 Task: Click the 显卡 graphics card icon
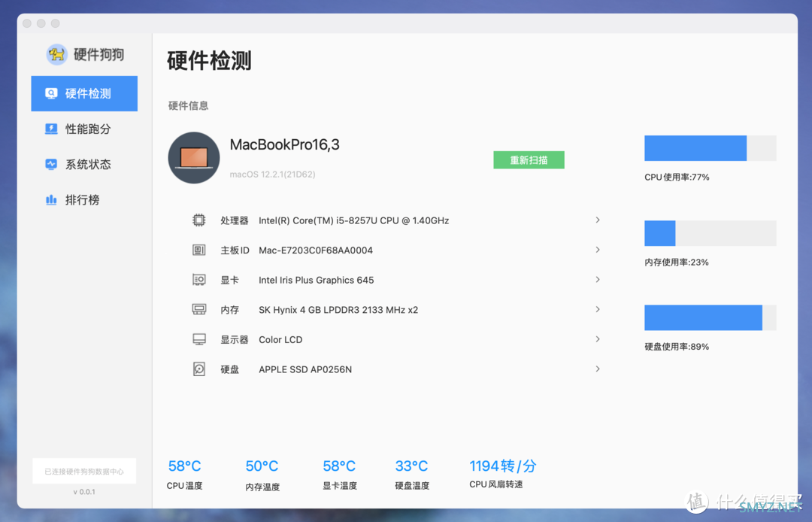coord(198,280)
